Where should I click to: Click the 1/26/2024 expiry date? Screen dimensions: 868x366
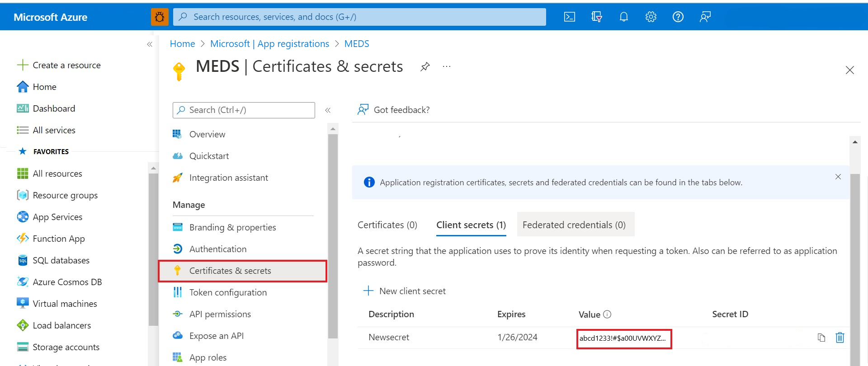(x=517, y=337)
